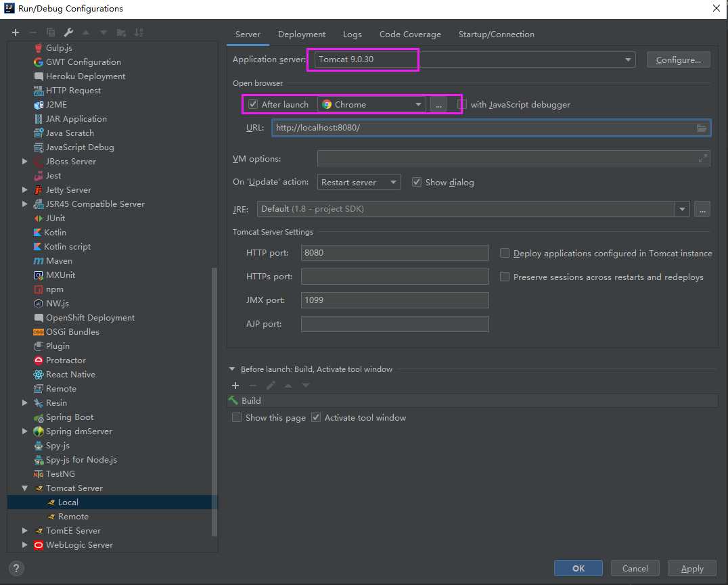
Task: Open the Application server dropdown
Action: [629, 60]
